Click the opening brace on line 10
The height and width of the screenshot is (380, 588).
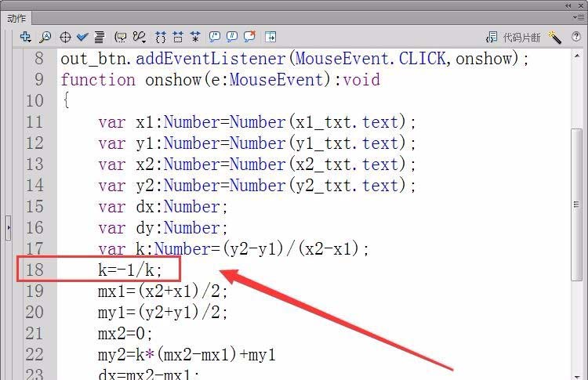(x=66, y=100)
